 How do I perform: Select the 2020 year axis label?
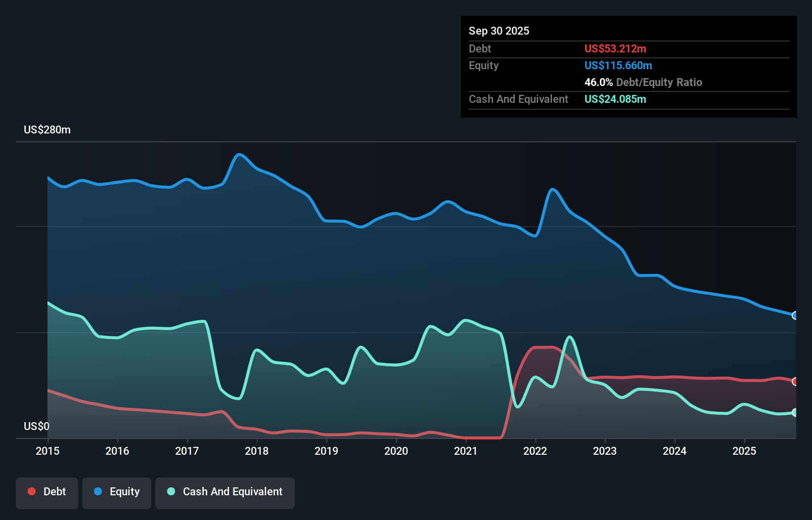pyautogui.click(x=396, y=451)
